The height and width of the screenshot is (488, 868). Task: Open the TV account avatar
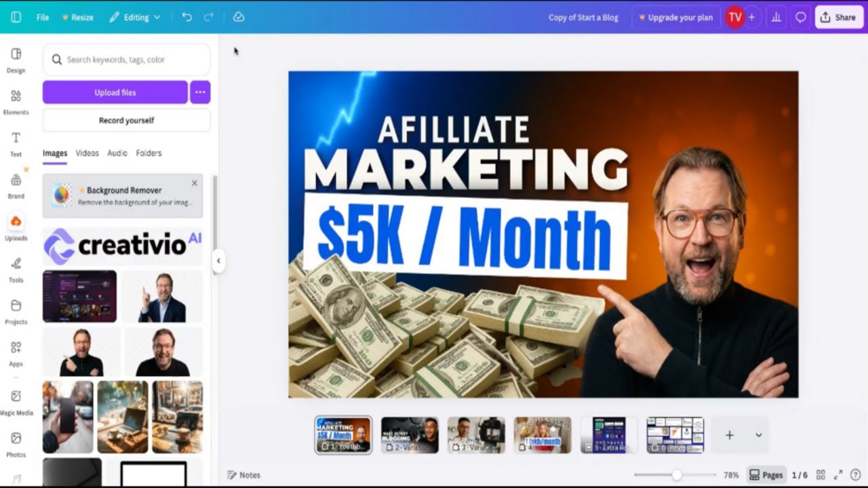[735, 18]
